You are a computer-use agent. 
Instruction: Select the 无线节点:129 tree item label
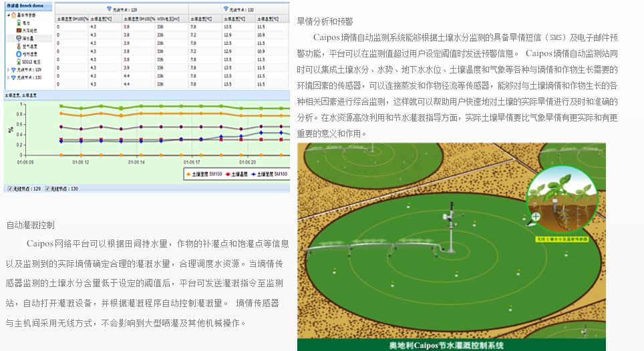(x=29, y=69)
